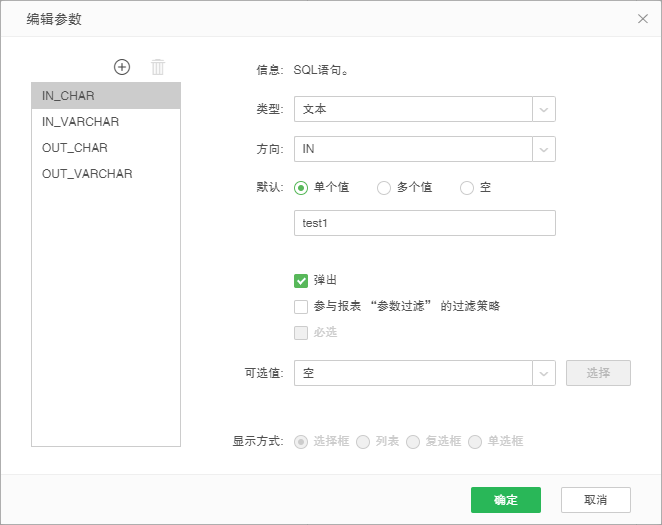This screenshot has height=525, width=662.
Task: Select the 空 default radio option
Action: click(467, 188)
